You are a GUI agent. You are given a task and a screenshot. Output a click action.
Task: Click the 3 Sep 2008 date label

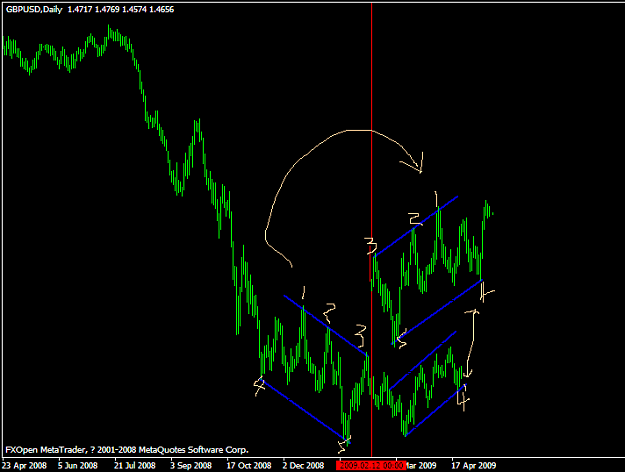(x=191, y=465)
